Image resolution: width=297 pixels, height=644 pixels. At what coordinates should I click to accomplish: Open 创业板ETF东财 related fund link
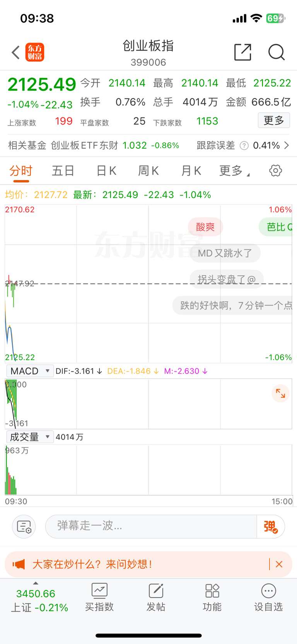coord(84,145)
